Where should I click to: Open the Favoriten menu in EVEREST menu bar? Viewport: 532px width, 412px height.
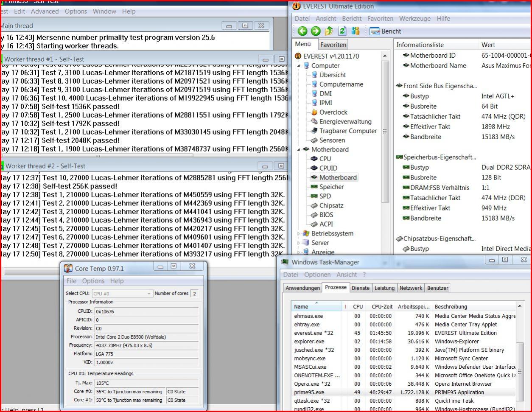pos(380,19)
